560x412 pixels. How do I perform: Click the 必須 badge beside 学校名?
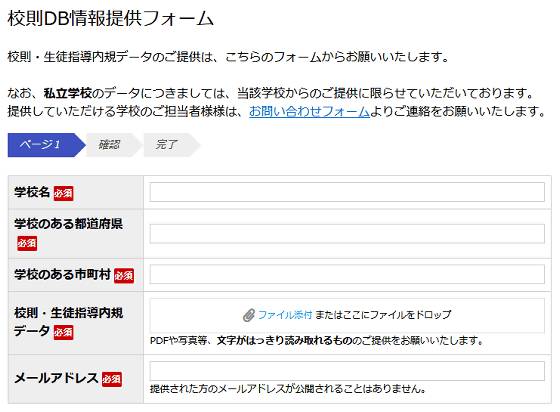pos(63,194)
